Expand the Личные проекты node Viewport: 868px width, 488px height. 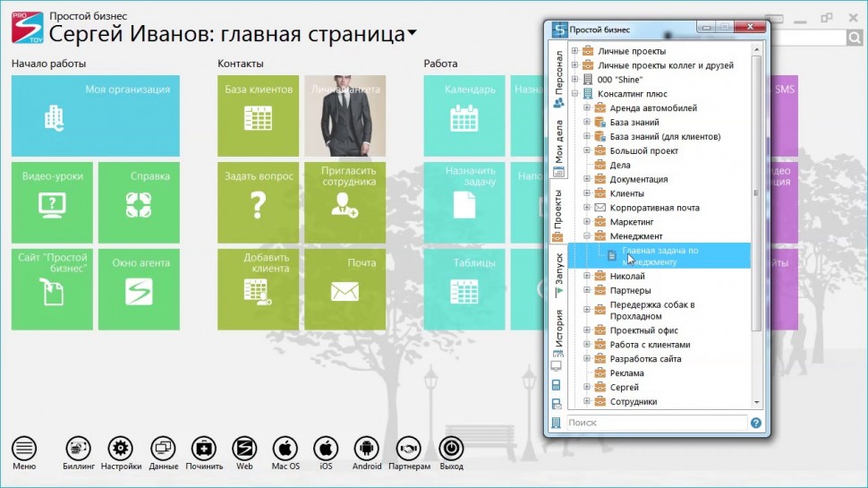pos(574,50)
